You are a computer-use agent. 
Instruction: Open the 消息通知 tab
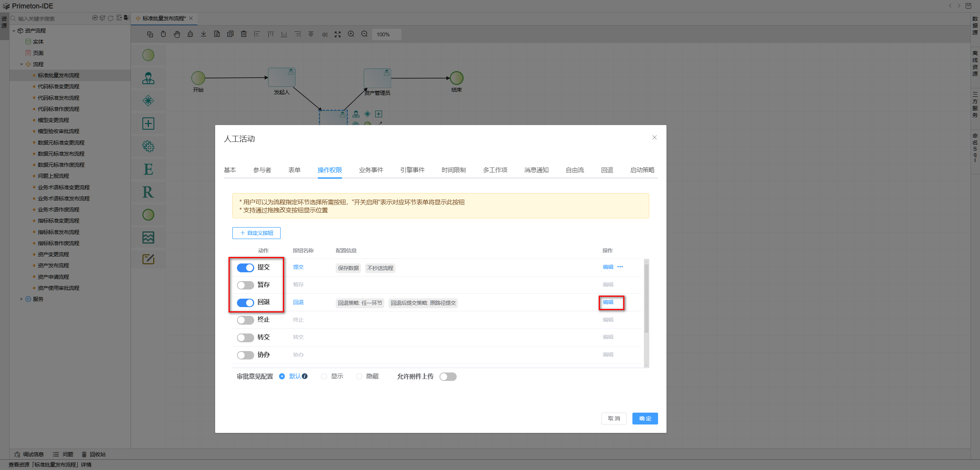536,170
